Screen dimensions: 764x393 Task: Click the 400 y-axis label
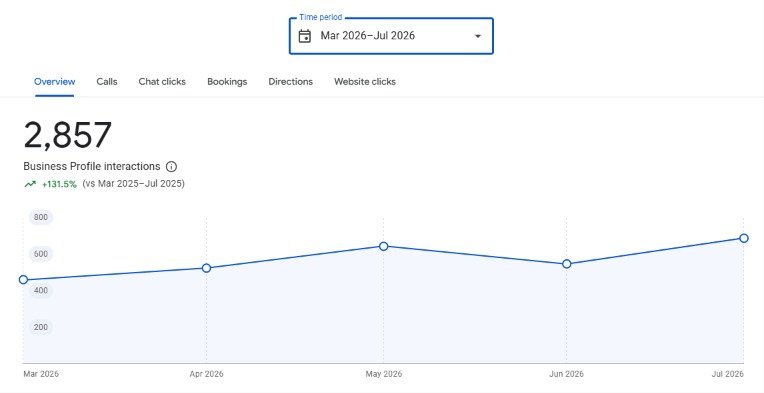pos(41,290)
